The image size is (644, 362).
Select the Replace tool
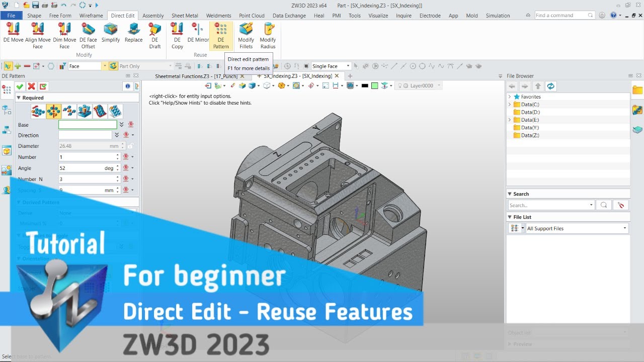click(133, 33)
